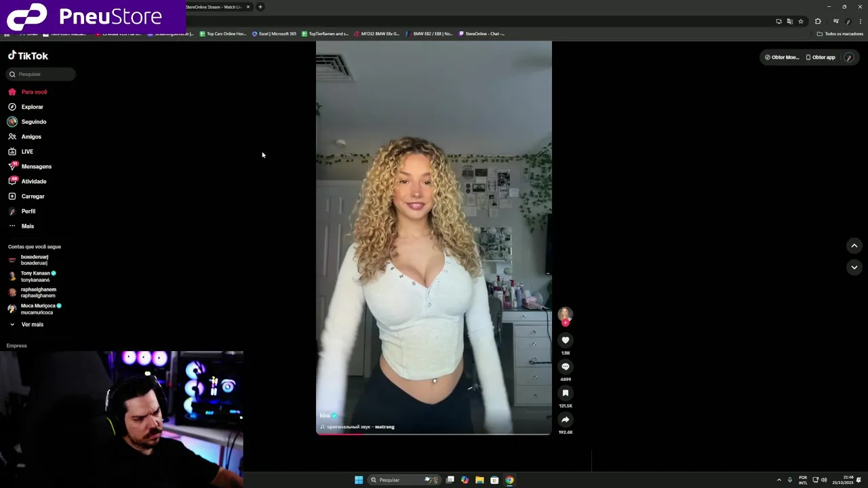The height and width of the screenshot is (488, 868).
Task: Share the video with arrow icon
Action: (x=565, y=420)
